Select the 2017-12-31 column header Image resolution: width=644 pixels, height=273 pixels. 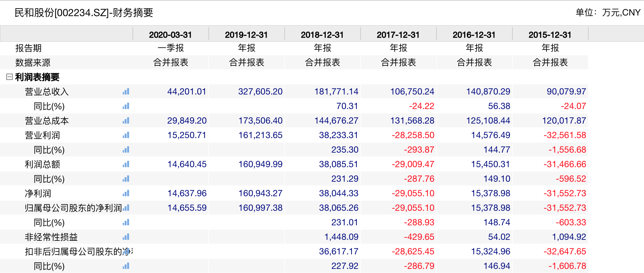(398, 35)
